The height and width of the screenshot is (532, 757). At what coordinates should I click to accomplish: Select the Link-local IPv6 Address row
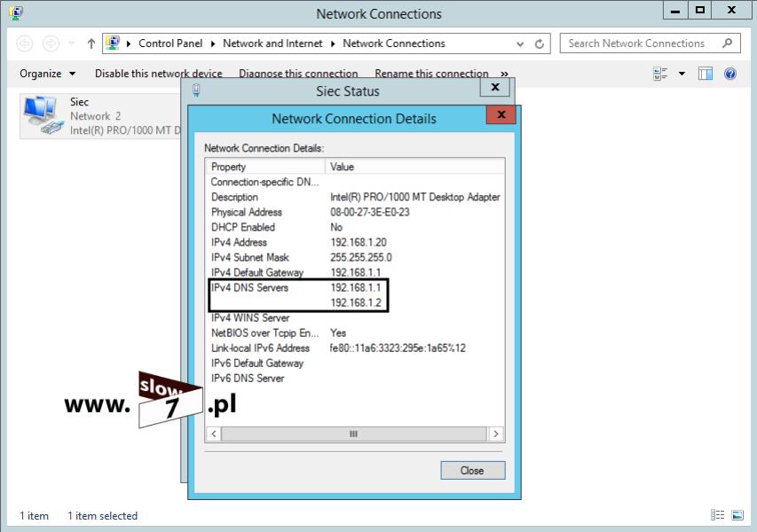tap(355, 348)
